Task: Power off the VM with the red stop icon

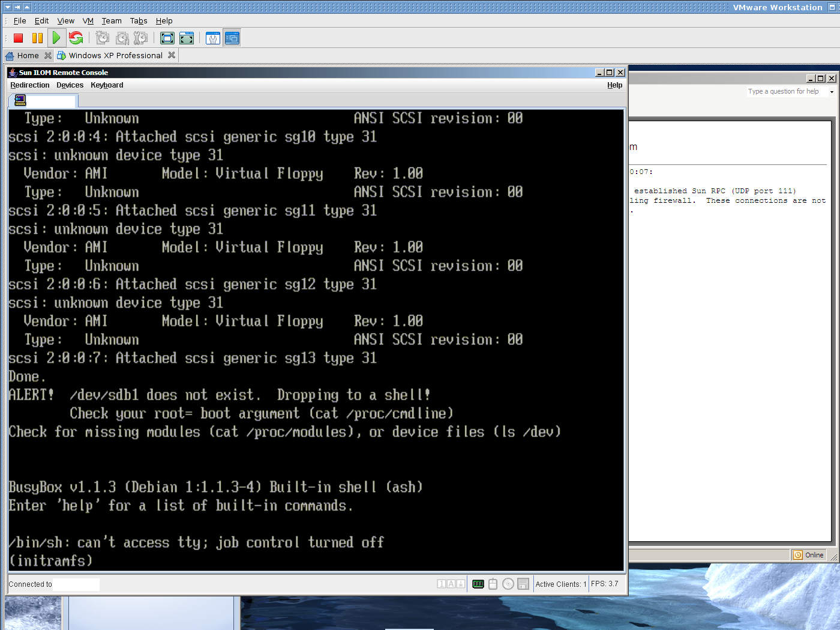Action: click(19, 38)
